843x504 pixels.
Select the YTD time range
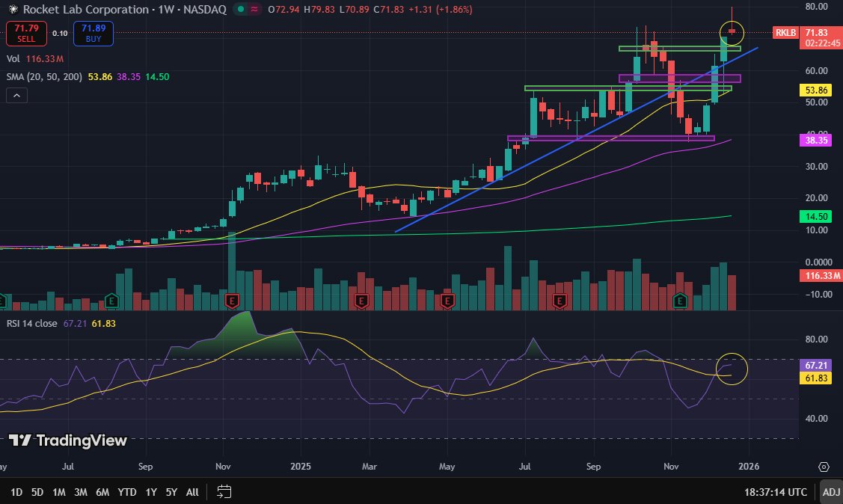click(127, 491)
